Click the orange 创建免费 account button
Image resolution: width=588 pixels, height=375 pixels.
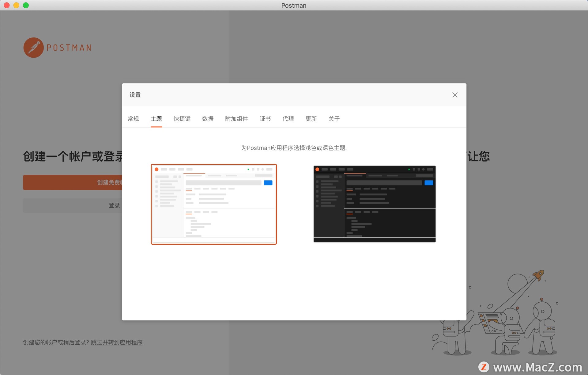click(x=73, y=182)
